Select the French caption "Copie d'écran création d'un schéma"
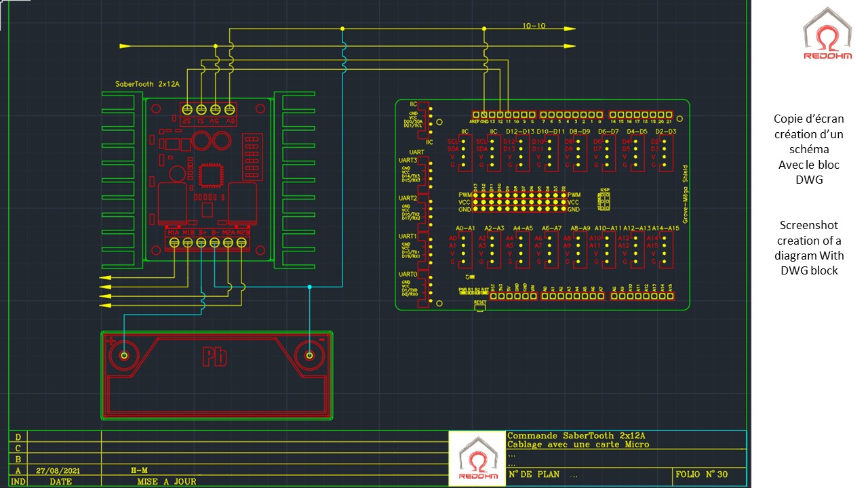 tap(809, 134)
